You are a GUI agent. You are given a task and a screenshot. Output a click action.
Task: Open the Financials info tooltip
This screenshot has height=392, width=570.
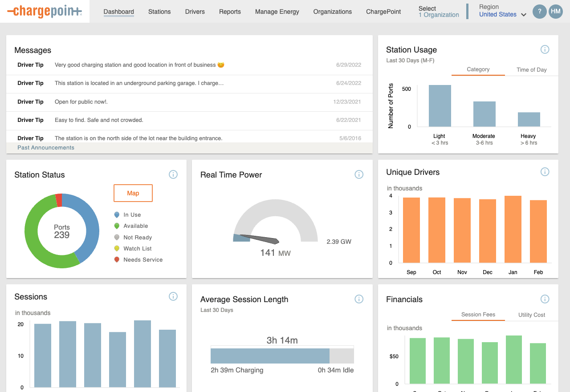tap(545, 299)
